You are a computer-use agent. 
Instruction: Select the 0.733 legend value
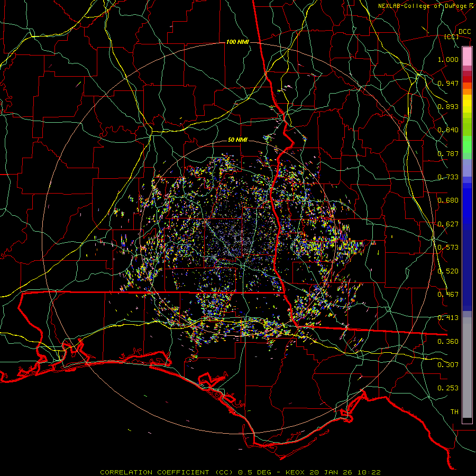pos(448,177)
